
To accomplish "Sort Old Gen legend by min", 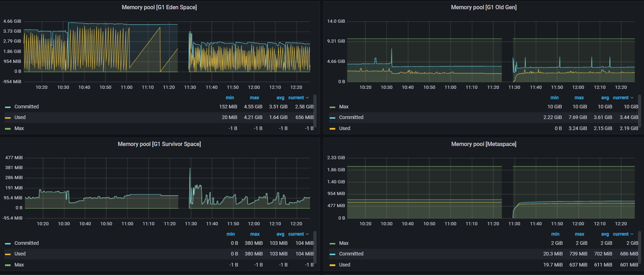I will (x=555, y=98).
